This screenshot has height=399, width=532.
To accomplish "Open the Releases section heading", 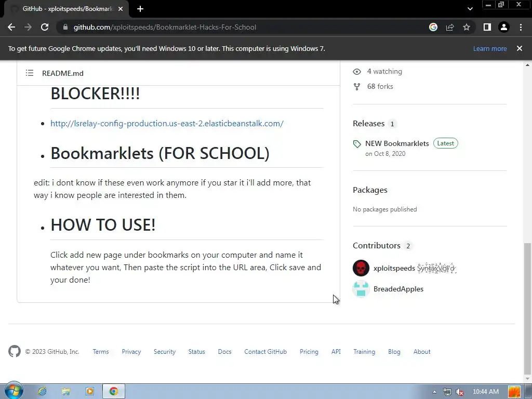I will (369, 124).
